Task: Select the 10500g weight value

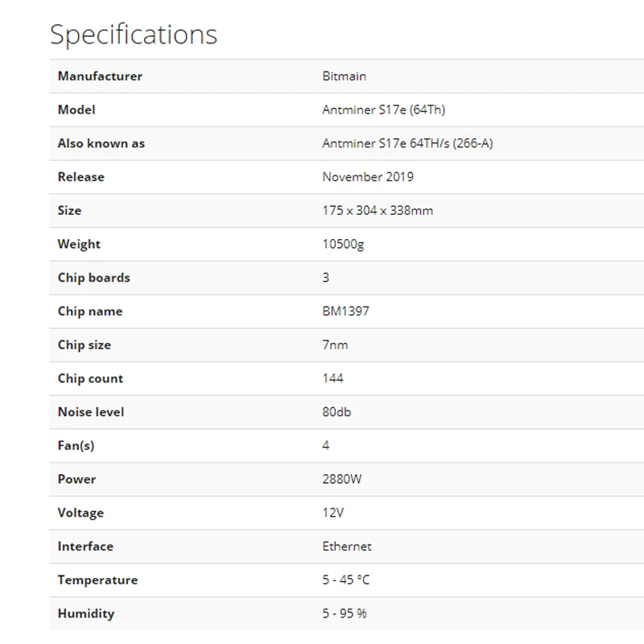Action: pyautogui.click(x=343, y=244)
